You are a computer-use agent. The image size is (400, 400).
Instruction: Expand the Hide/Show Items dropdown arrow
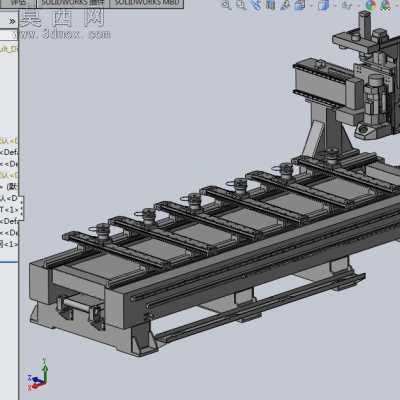(x=358, y=5)
